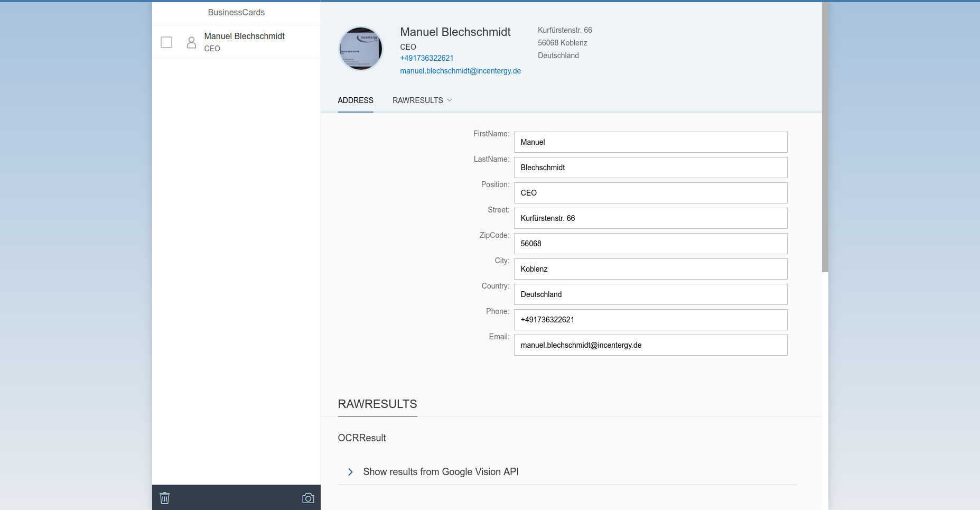Open the manuel.blechschmidt@incentergy.de header email link
The width and height of the screenshot is (980, 510).
pyautogui.click(x=460, y=71)
